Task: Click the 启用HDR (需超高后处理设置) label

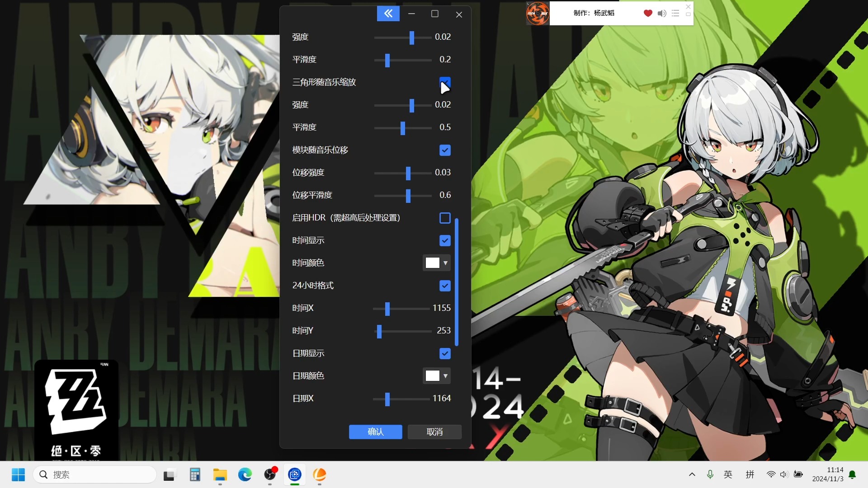Action: [346, 218]
